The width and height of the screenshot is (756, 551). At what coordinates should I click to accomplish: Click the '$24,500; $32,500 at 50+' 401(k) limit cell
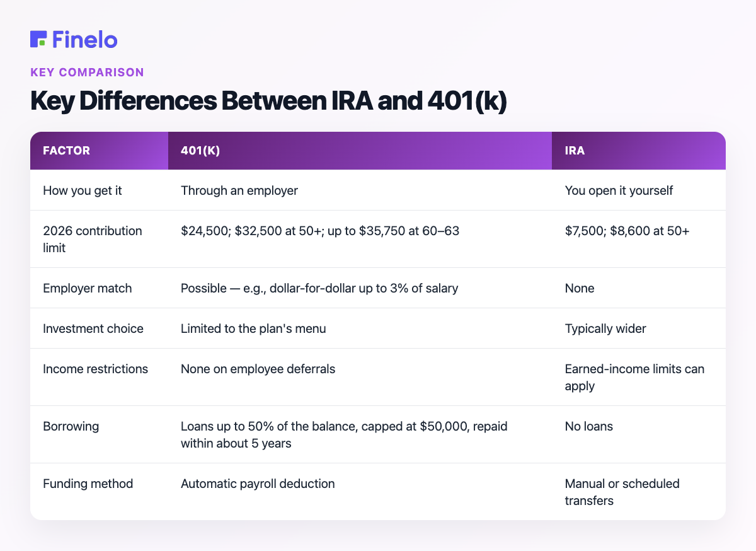360,239
